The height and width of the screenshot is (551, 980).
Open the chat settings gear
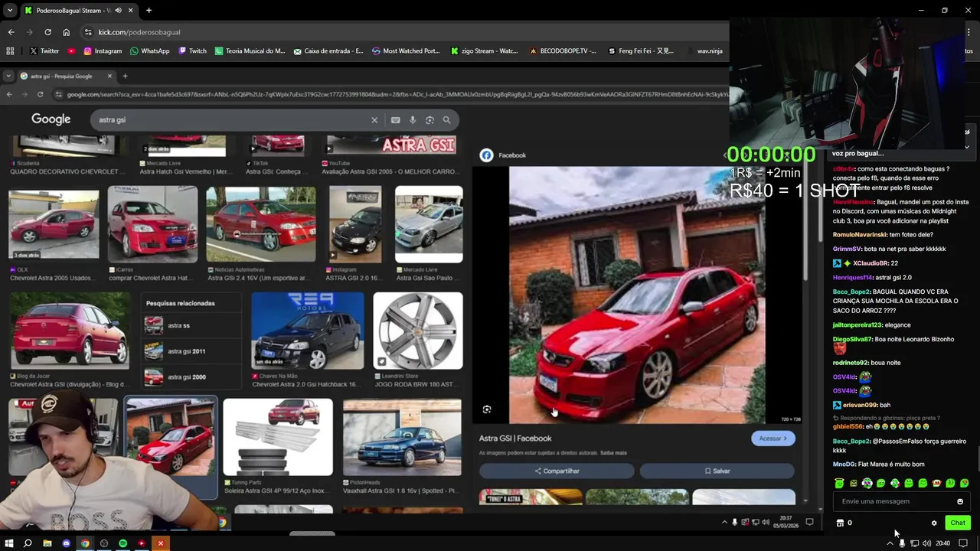(934, 523)
